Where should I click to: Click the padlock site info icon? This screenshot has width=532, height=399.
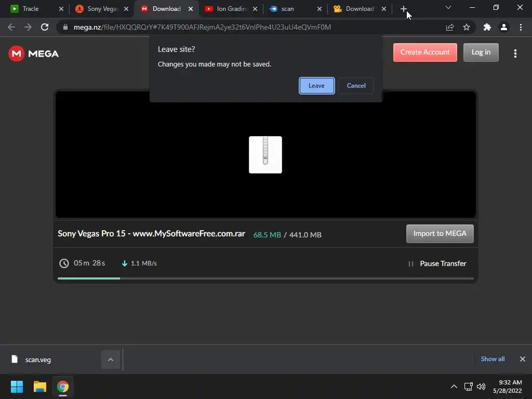pyautogui.click(x=65, y=27)
